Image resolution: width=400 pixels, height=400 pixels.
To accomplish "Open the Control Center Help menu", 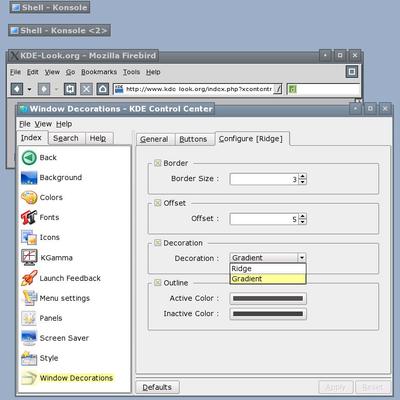I will pos(64,124).
